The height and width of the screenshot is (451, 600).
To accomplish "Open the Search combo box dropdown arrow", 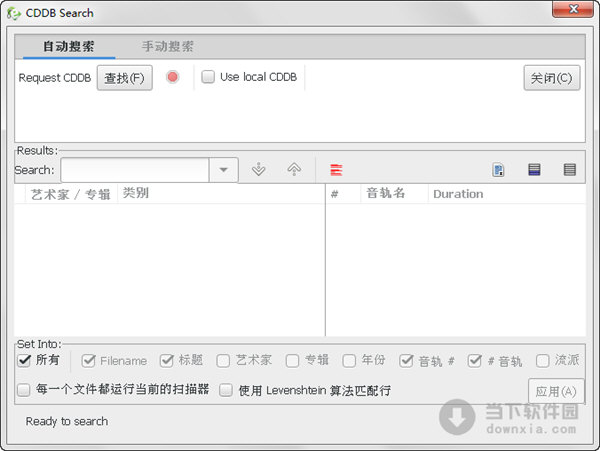I will 223,169.
